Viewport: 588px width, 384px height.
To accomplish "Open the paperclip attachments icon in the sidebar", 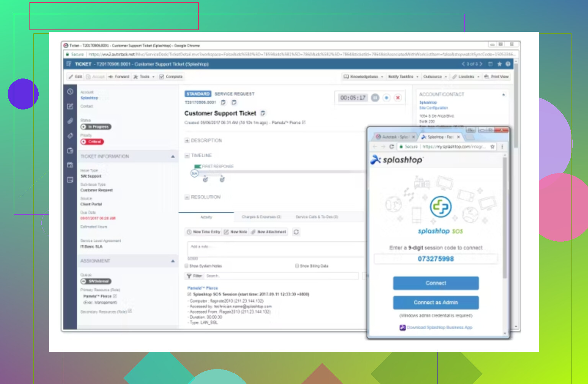I will [x=70, y=121].
